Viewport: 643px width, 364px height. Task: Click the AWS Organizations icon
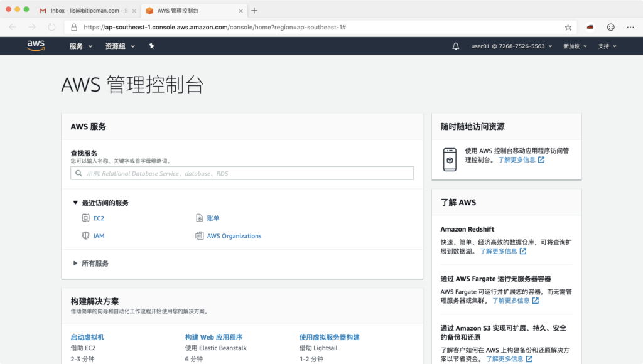click(x=199, y=236)
